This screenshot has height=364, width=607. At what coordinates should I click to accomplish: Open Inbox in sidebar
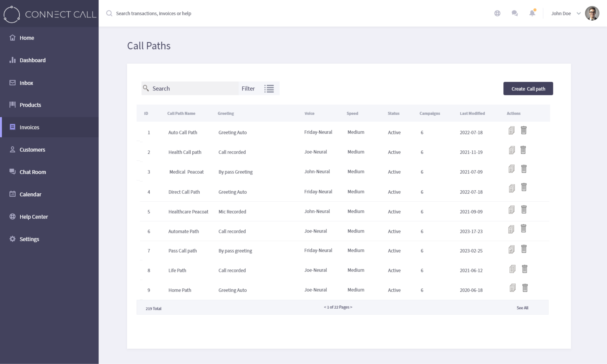[49, 83]
